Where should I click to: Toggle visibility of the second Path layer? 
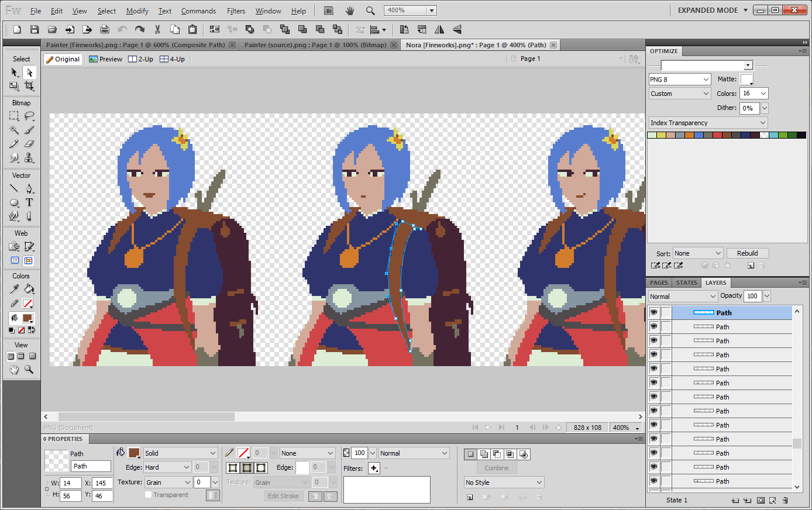coord(653,327)
